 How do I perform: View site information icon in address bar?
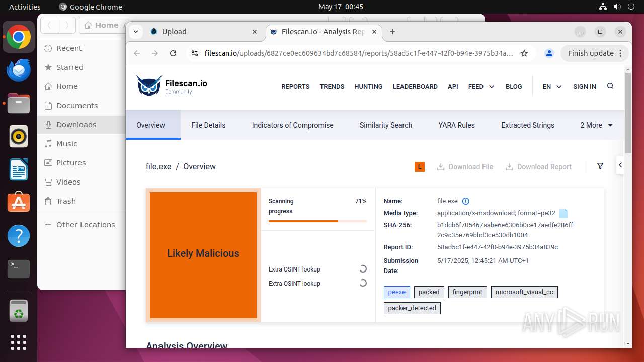(x=195, y=53)
